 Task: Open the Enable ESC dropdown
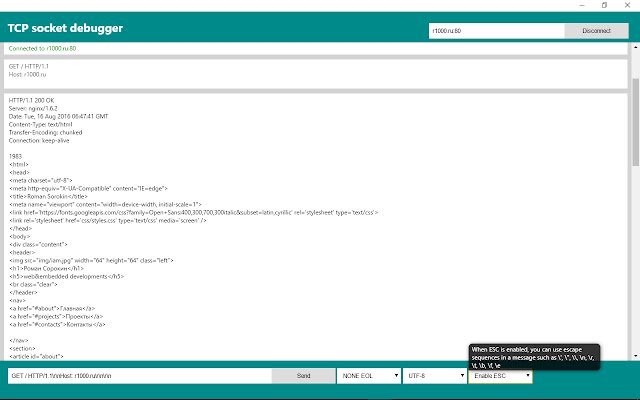pos(500,376)
